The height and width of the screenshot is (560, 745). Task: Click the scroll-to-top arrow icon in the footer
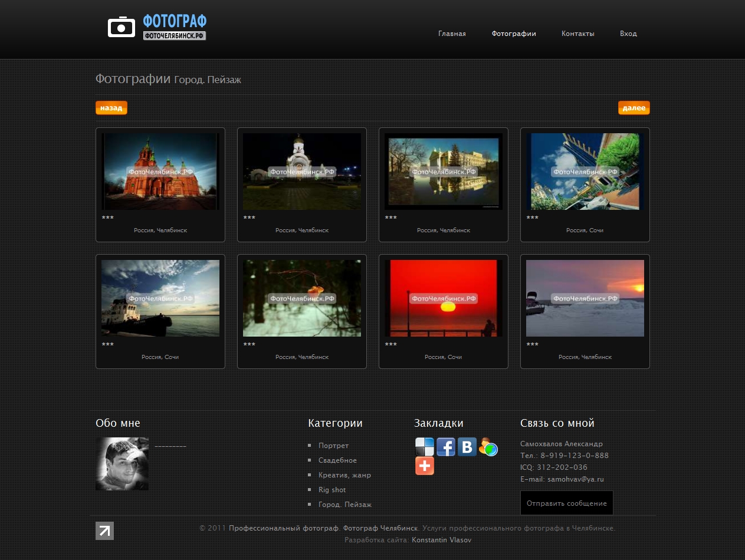pos(104,531)
